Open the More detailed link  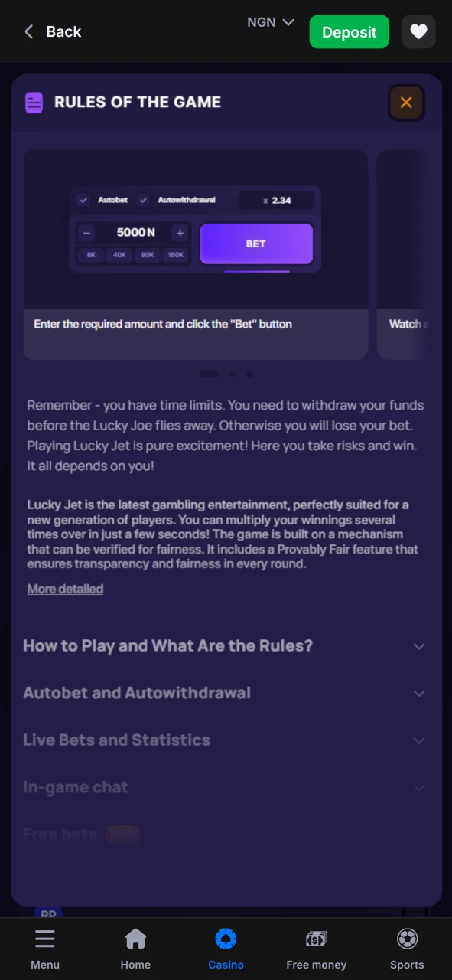[x=65, y=589]
